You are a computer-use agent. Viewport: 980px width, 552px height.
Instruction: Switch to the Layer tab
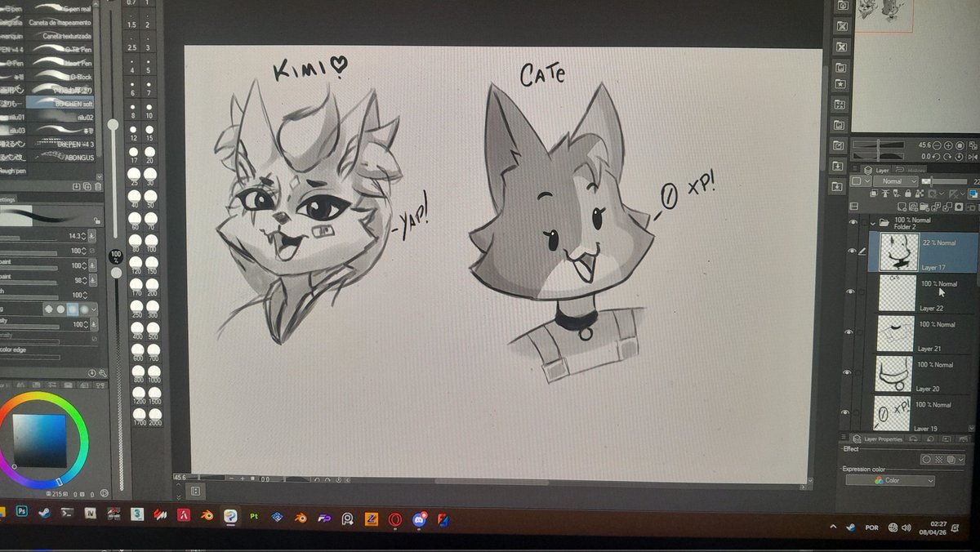877,171
